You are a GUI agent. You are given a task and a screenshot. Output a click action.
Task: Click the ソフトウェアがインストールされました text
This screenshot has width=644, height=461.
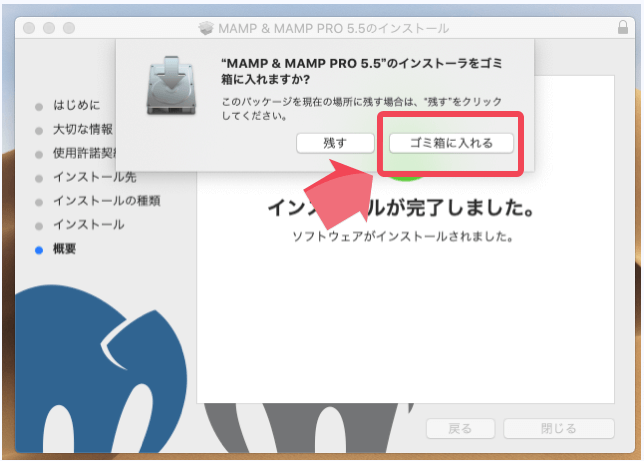coord(402,236)
